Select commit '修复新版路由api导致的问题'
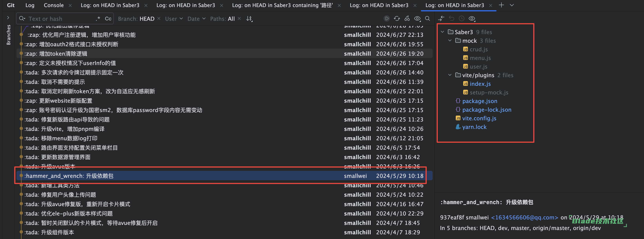The height and width of the screenshot is (239, 644). coord(225,119)
